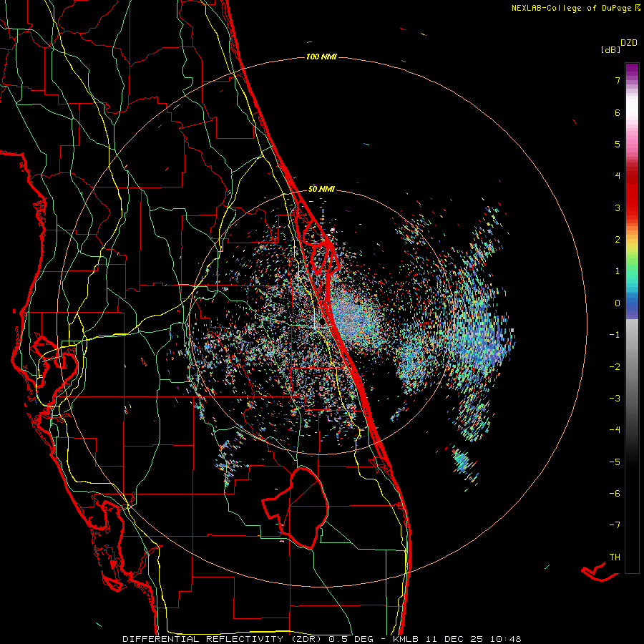Click the [dB] unit label
Image resolution: width=644 pixels, height=644 pixels.
tap(610, 49)
